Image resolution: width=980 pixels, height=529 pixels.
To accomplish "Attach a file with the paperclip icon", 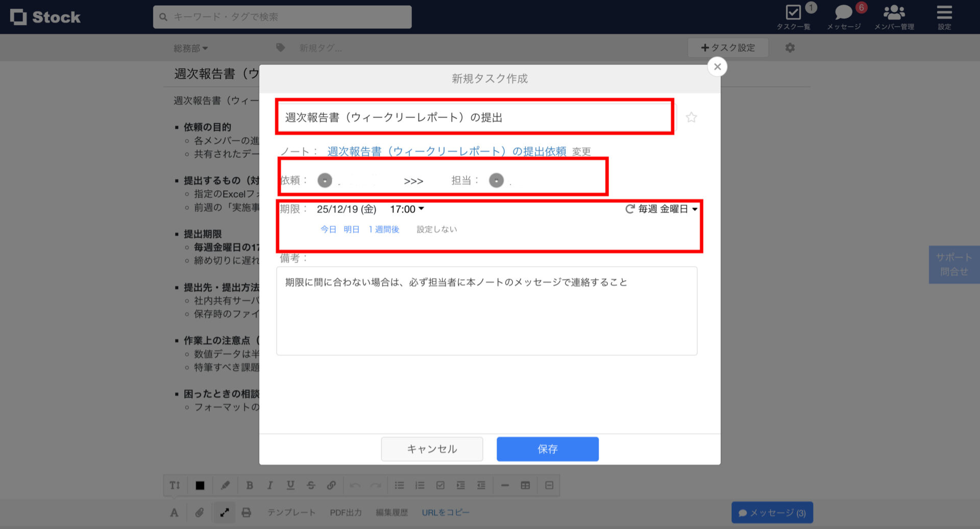I will pos(200,512).
